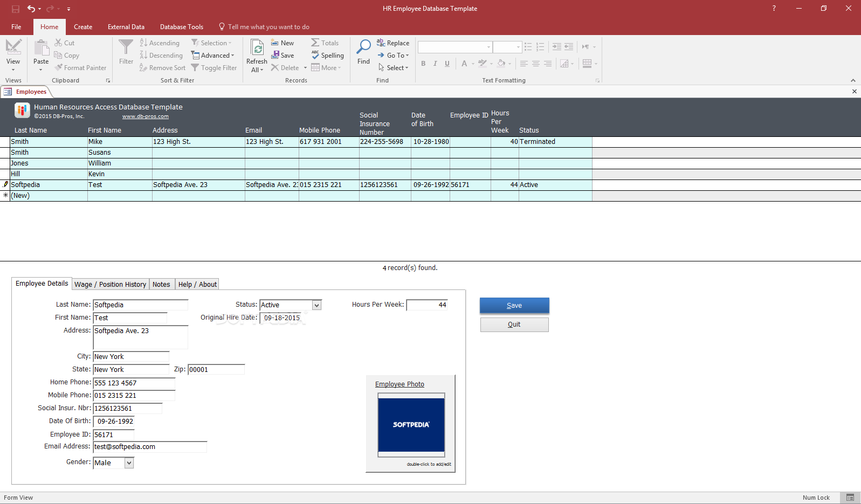861x504 pixels.
Task: Open the www.db-pros.com link
Action: point(145,116)
